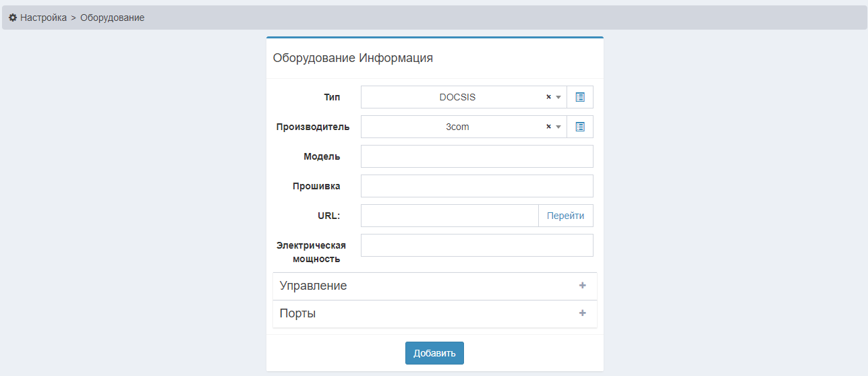This screenshot has width=868, height=376.
Task: Open the Тип select box showing DOCSIS
Action: point(457,97)
